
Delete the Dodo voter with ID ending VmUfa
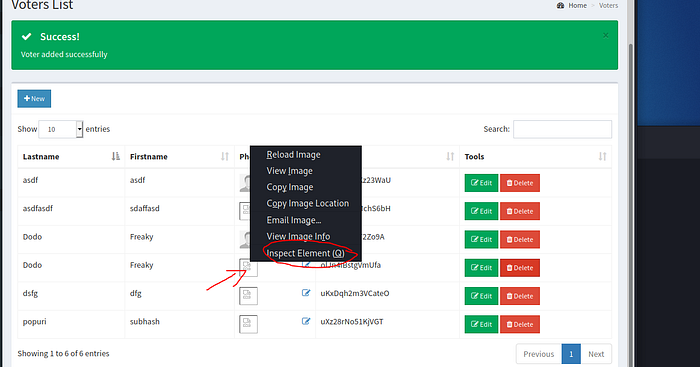520,268
